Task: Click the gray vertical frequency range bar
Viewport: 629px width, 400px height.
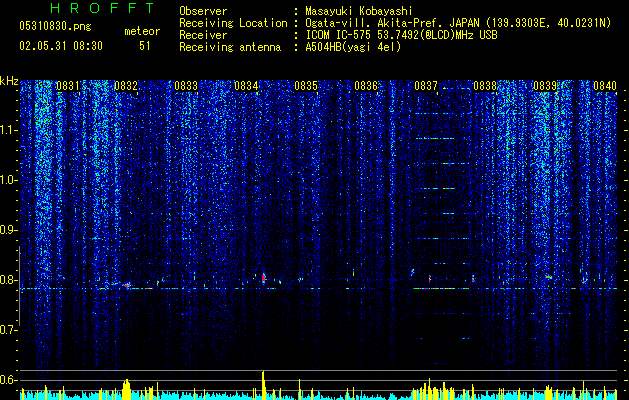Action: pos(20,286)
